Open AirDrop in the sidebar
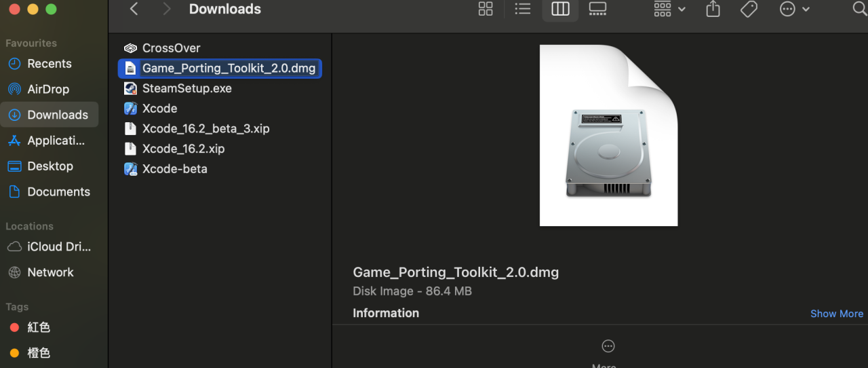868x368 pixels. point(47,89)
